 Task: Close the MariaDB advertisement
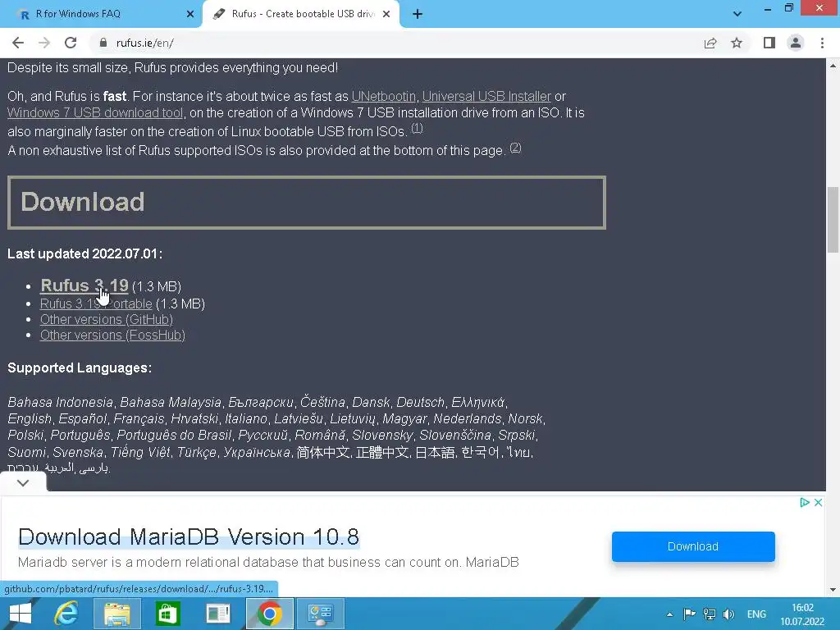tap(818, 503)
